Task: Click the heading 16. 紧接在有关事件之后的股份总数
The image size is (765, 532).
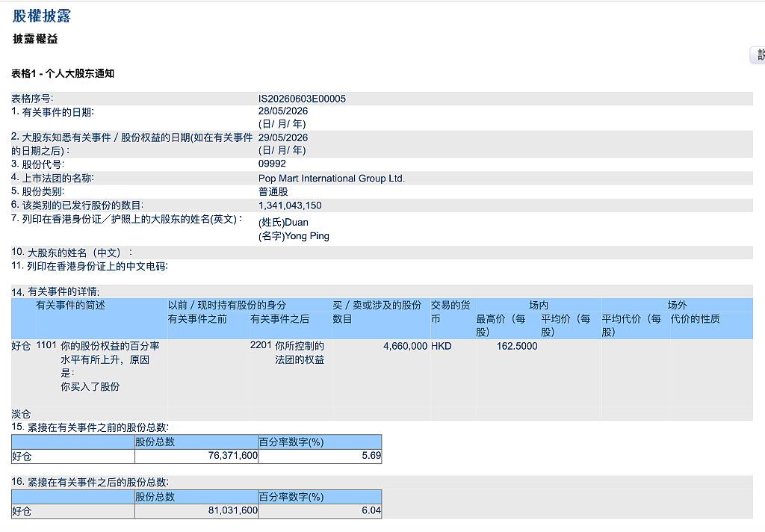Action: pos(90,482)
